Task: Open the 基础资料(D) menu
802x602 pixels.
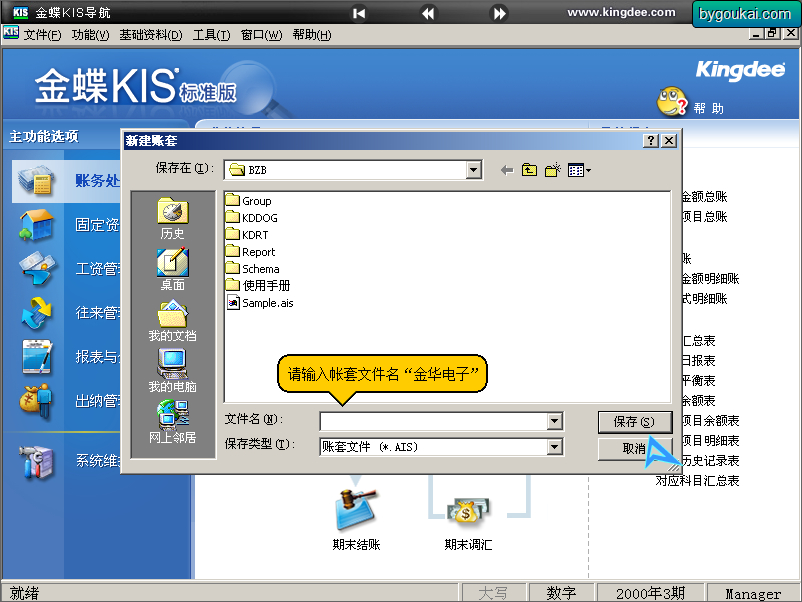Action: coord(150,35)
